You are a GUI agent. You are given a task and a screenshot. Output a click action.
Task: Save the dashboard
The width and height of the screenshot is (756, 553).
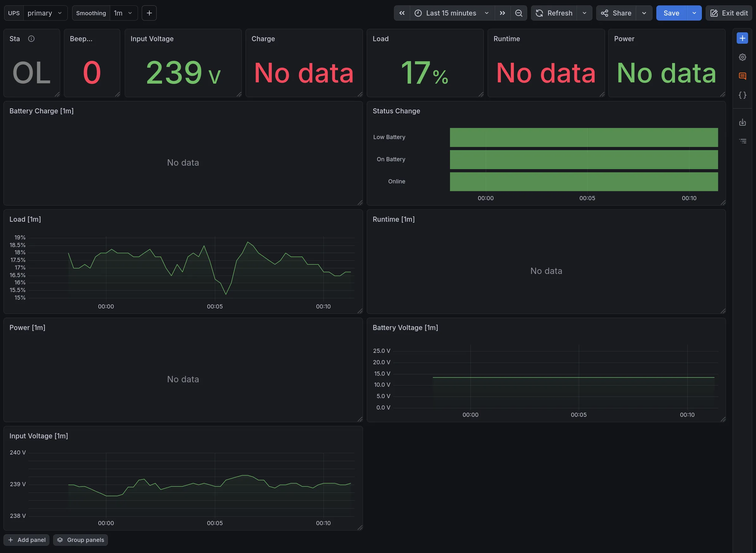tap(671, 13)
